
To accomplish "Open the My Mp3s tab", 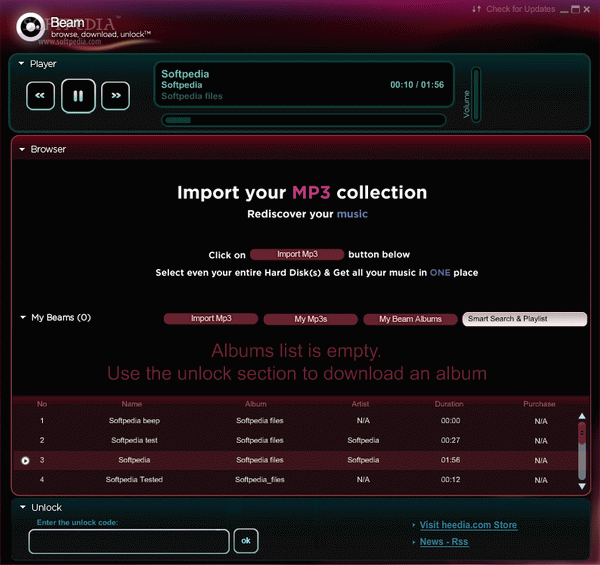I will click(x=311, y=319).
